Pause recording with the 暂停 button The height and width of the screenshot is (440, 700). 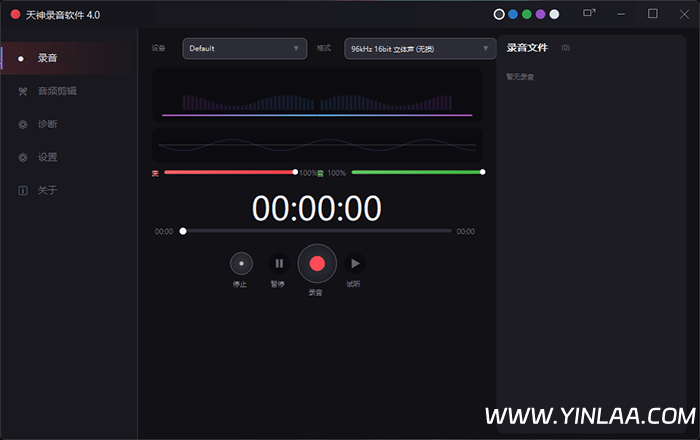pos(279,264)
